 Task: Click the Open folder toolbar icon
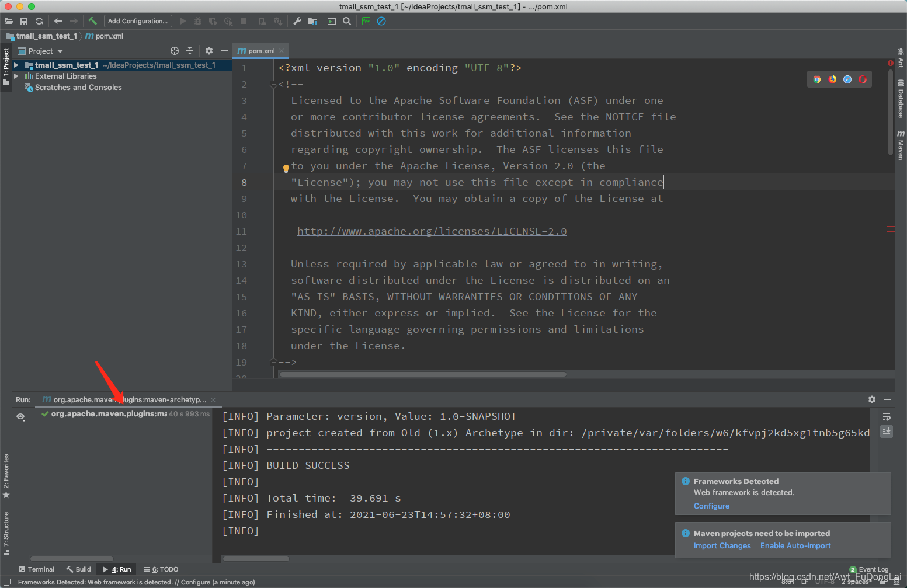(9, 21)
